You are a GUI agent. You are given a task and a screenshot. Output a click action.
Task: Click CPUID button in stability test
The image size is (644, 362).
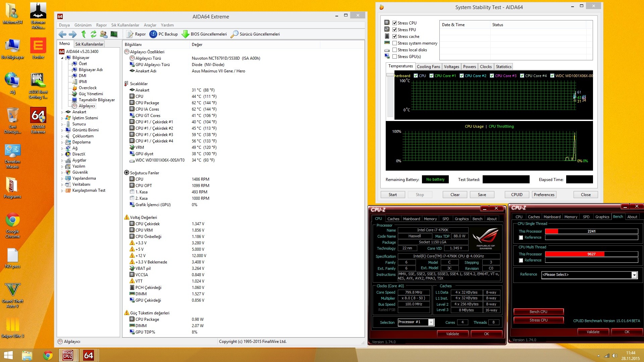click(517, 195)
